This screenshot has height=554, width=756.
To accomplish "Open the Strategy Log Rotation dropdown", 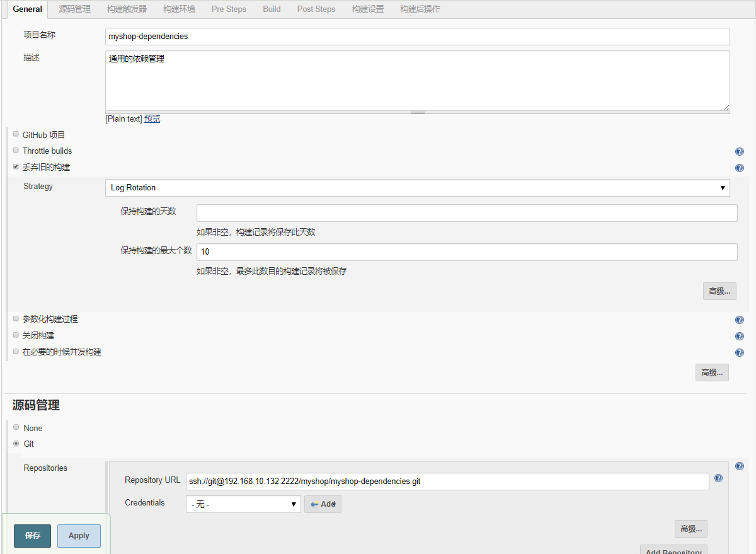I will [x=417, y=188].
